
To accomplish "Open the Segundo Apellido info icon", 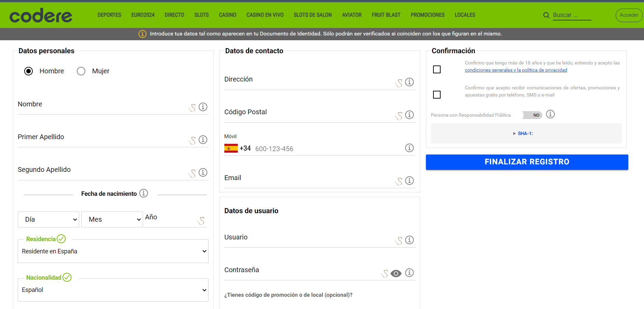I will (203, 173).
